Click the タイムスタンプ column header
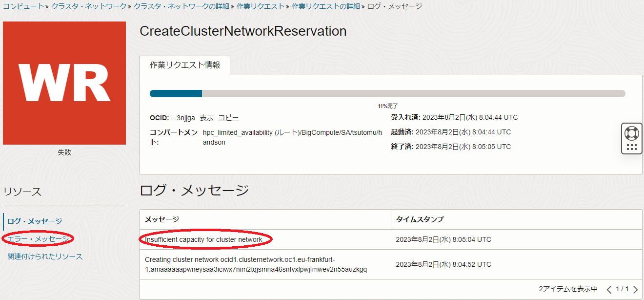This screenshot has width=644, height=300. coord(420,219)
